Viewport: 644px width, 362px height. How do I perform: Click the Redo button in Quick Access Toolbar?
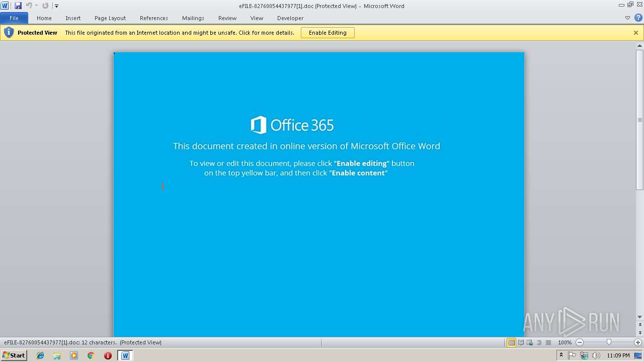[45, 6]
